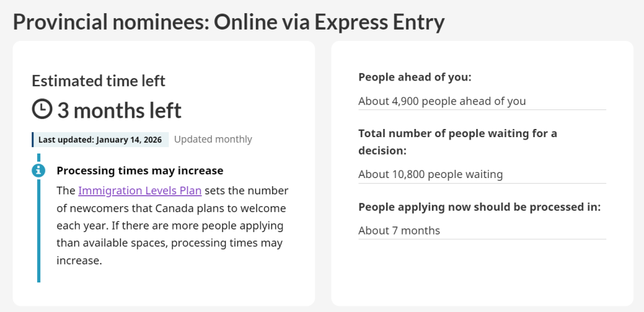Click the Updated monthly label
644x312 pixels.
[213, 139]
